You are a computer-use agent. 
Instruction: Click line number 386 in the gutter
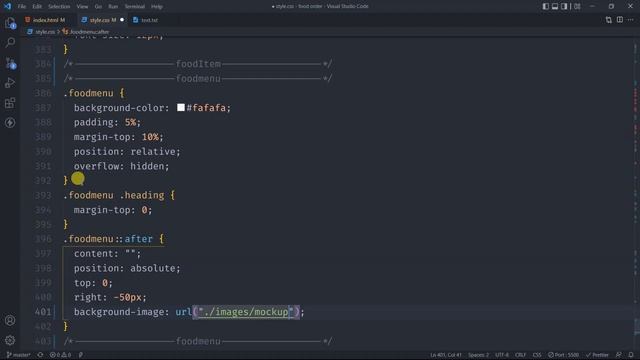coord(43,93)
